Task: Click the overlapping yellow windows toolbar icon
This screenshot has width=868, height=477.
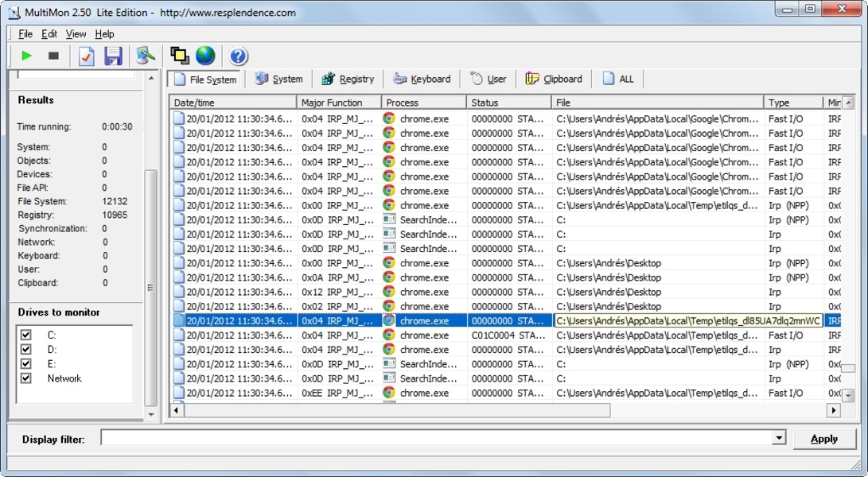Action: 179,56
